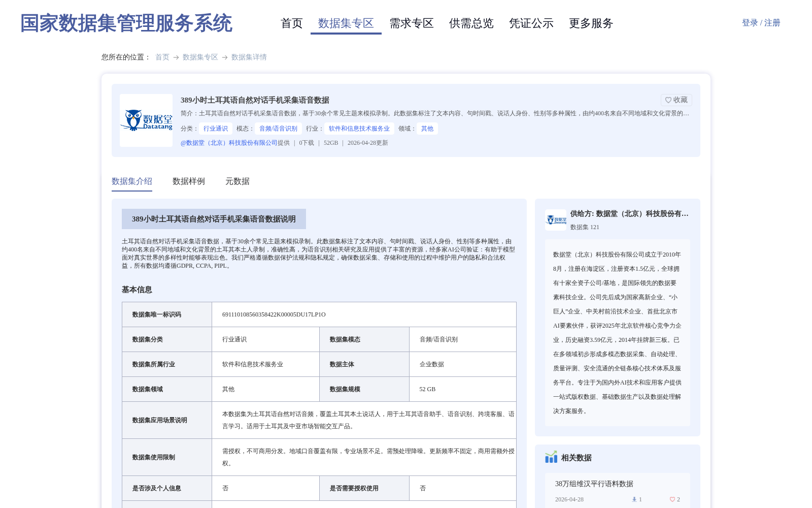Switch to the 数据样例 tab

pyautogui.click(x=189, y=181)
